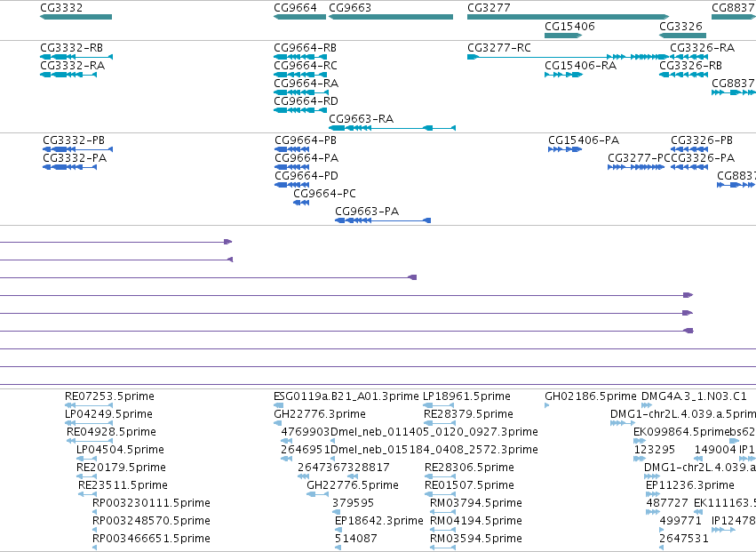Select protein label CG9664-PC

(324, 194)
